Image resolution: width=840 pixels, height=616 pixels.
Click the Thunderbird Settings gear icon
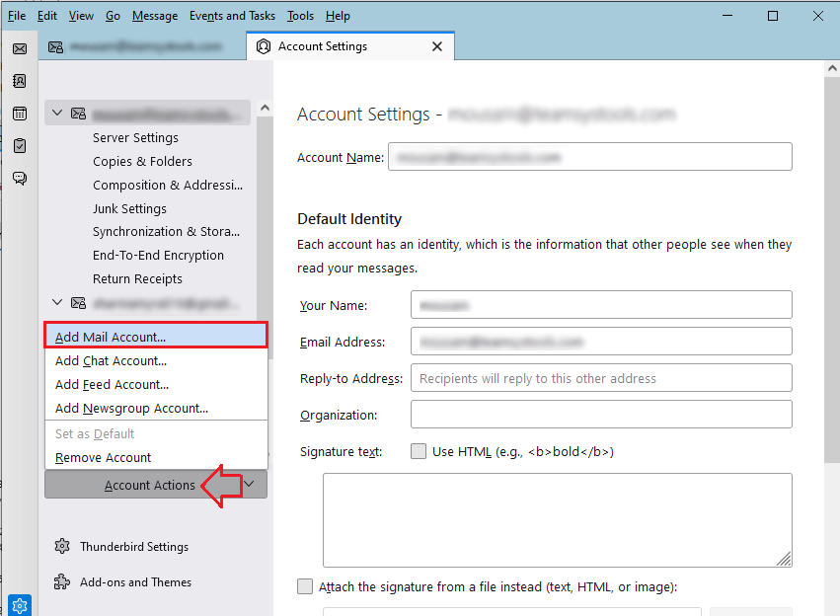(x=62, y=546)
